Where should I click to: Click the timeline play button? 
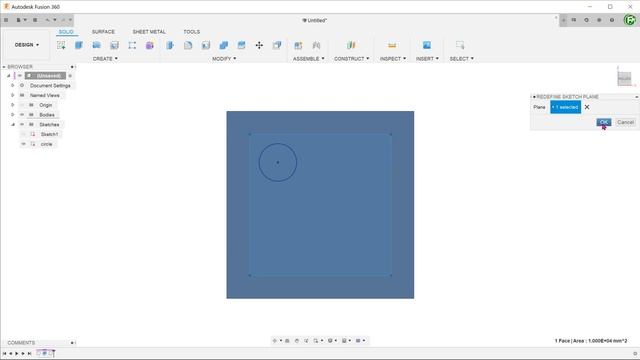pyautogui.click(x=17, y=353)
